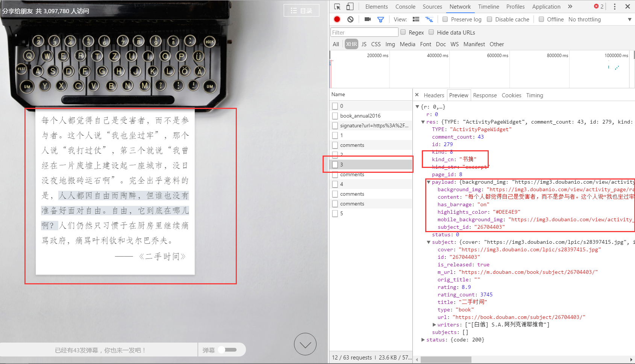Select the Response tab
The height and width of the screenshot is (364, 635).
tap(485, 95)
